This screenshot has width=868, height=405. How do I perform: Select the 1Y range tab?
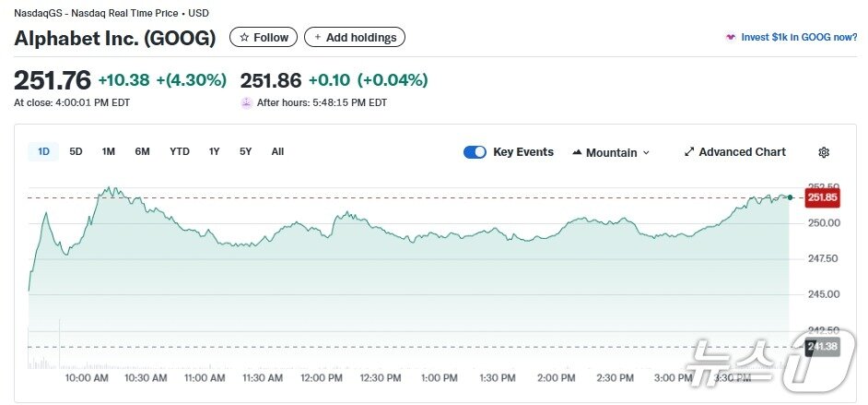click(x=215, y=151)
